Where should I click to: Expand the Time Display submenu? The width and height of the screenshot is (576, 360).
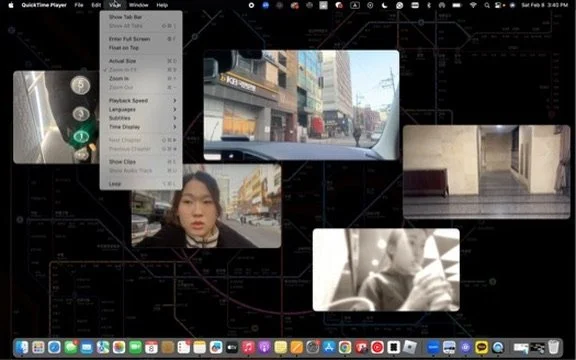pyautogui.click(x=141, y=127)
